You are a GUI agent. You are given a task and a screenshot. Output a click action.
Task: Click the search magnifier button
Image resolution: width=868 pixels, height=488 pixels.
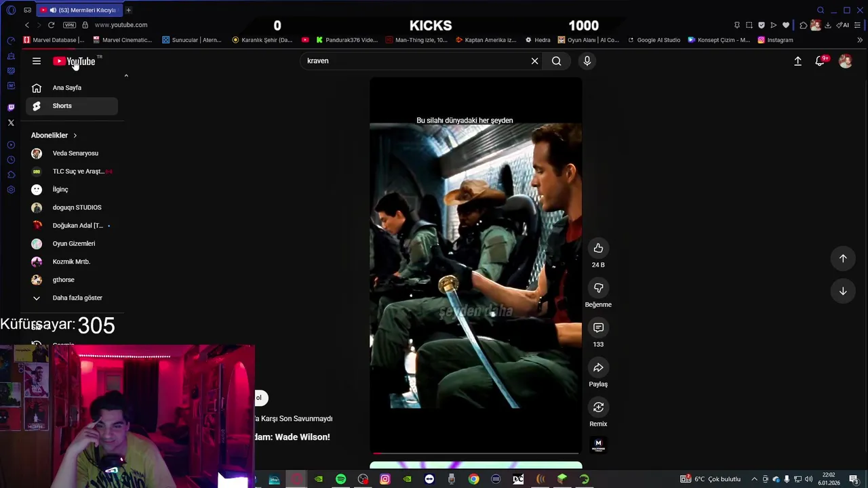click(556, 61)
